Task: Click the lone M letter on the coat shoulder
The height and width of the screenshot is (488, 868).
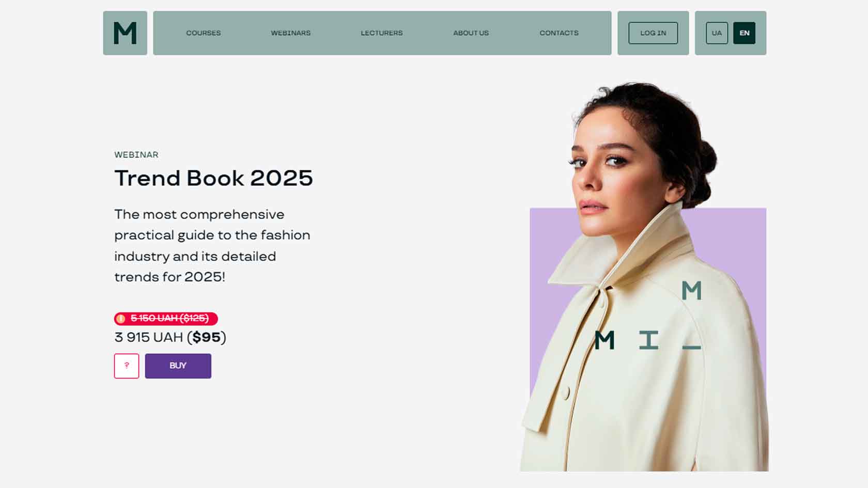Action: 691,291
